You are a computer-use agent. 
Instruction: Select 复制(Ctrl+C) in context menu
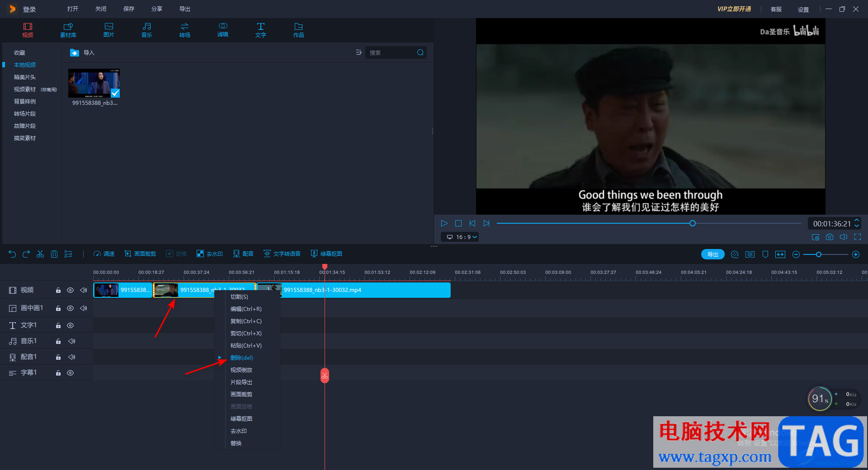click(246, 321)
